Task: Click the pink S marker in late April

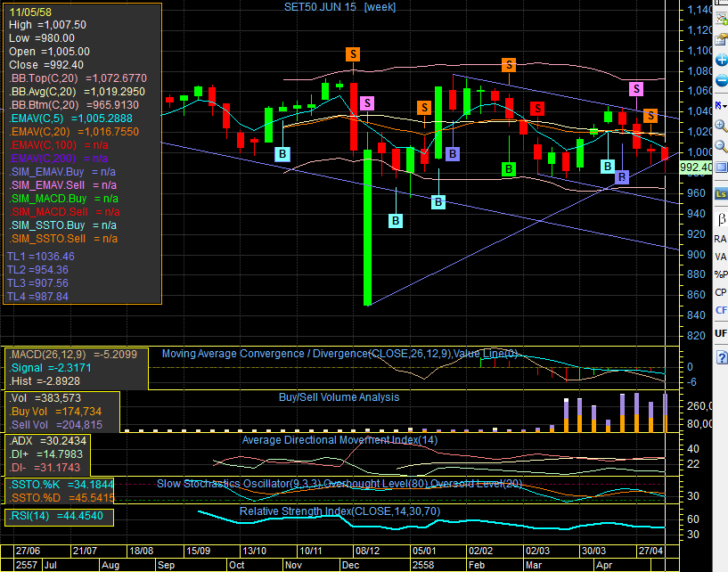Action: (x=636, y=89)
